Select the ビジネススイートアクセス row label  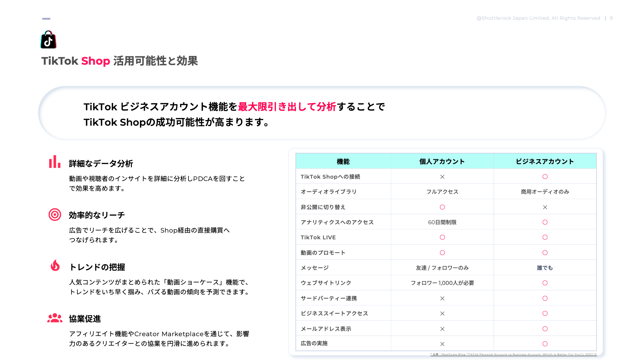click(334, 313)
